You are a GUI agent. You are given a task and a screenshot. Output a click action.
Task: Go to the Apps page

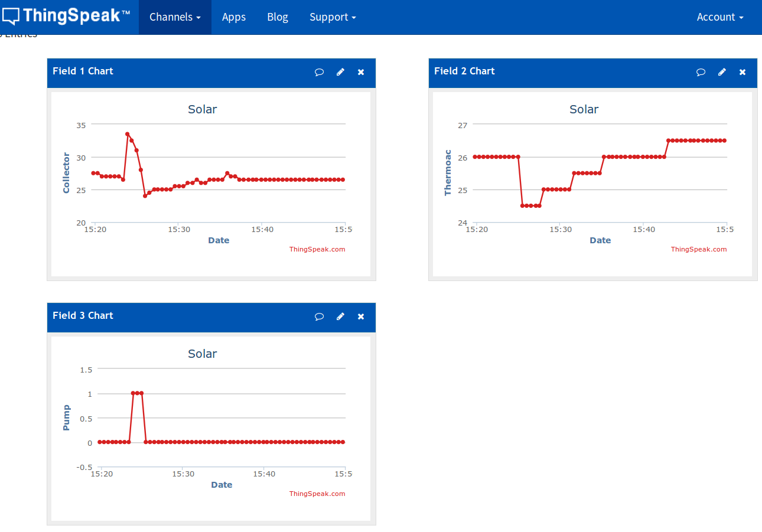point(234,17)
